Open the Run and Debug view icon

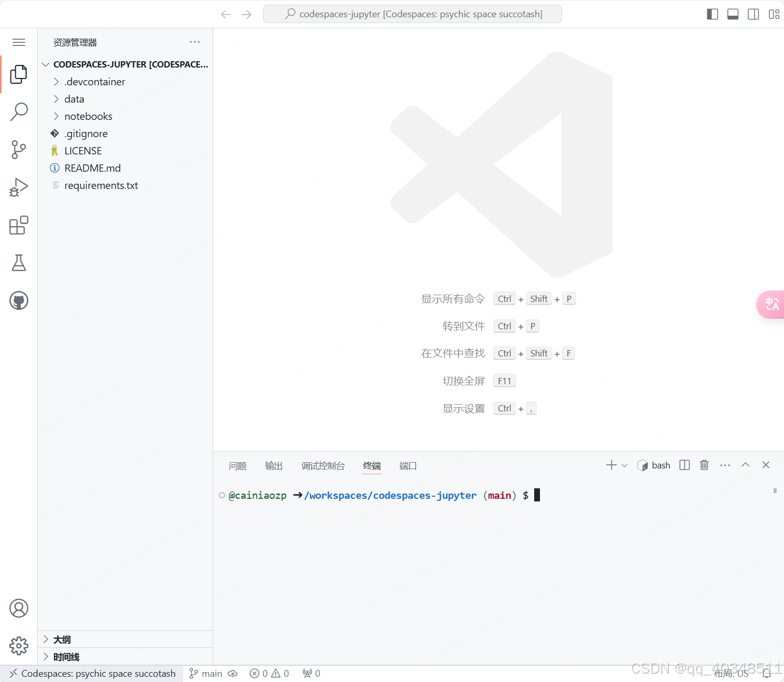pos(19,187)
